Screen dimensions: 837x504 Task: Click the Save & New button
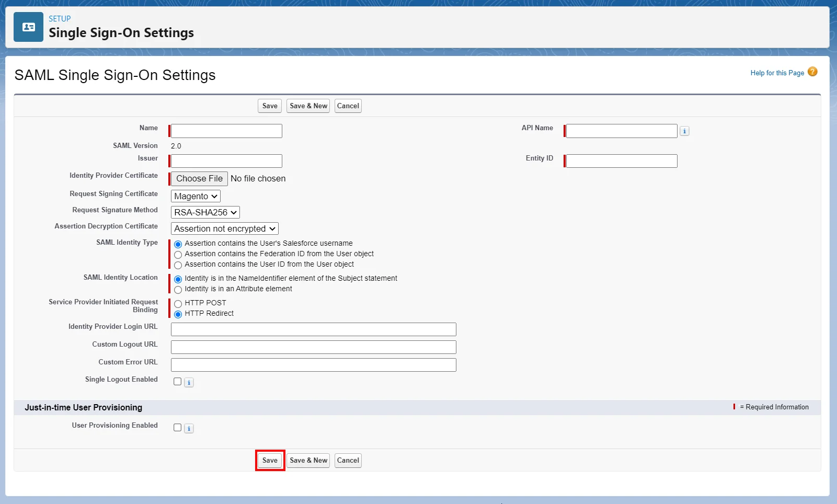tap(308, 461)
